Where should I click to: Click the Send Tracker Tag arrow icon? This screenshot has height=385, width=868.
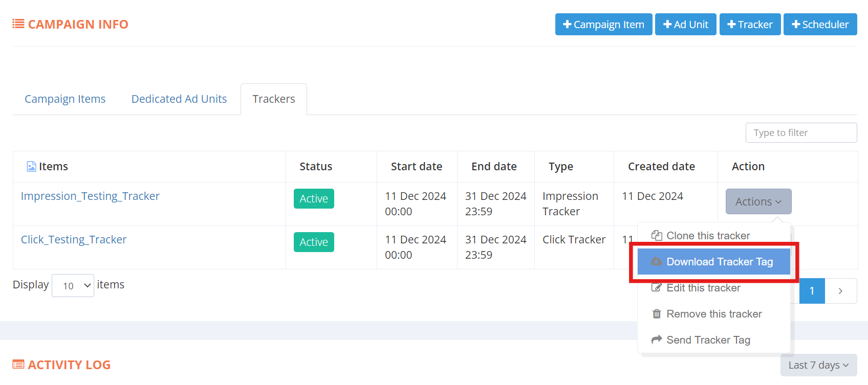(x=657, y=340)
